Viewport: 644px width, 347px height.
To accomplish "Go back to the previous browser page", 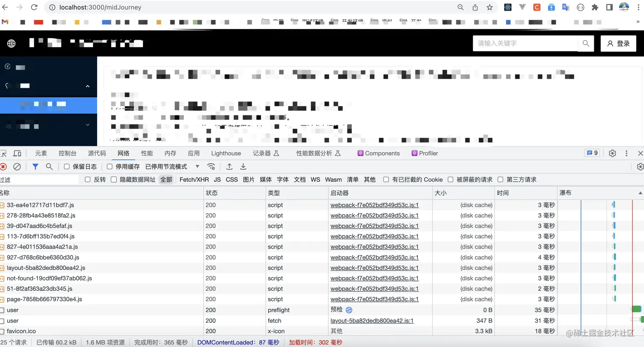I will (x=5, y=7).
